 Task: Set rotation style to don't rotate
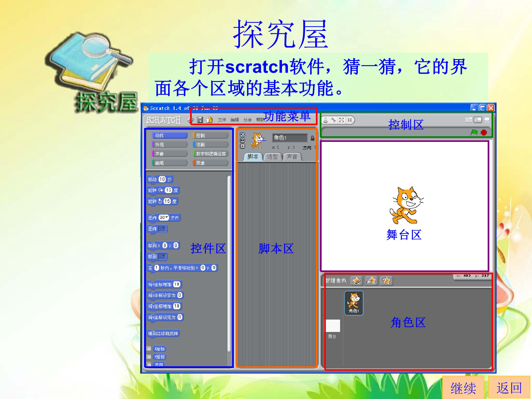[243, 146]
